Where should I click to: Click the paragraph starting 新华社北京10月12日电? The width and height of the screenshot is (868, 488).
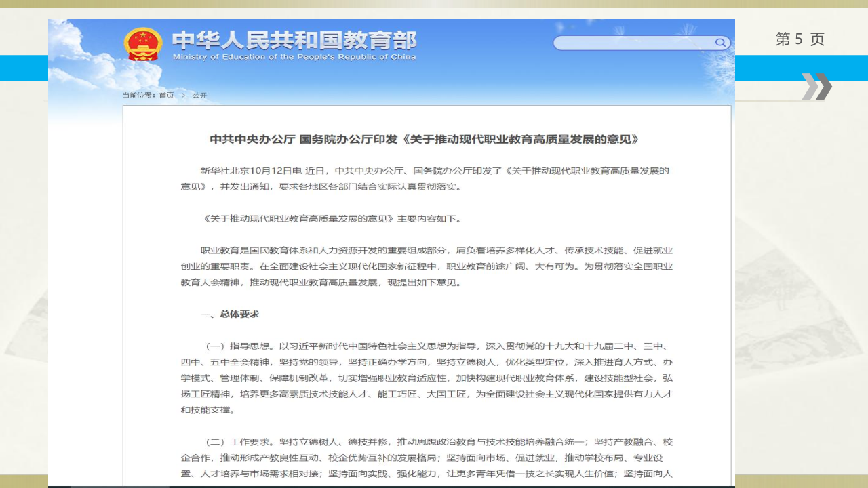(x=425, y=178)
